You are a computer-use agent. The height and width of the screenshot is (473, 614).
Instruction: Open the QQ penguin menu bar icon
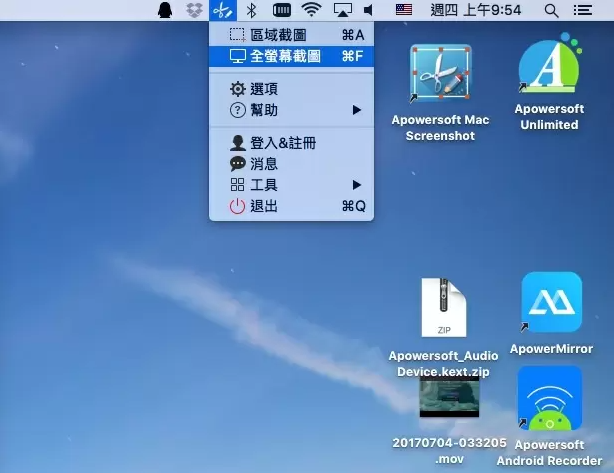click(165, 10)
